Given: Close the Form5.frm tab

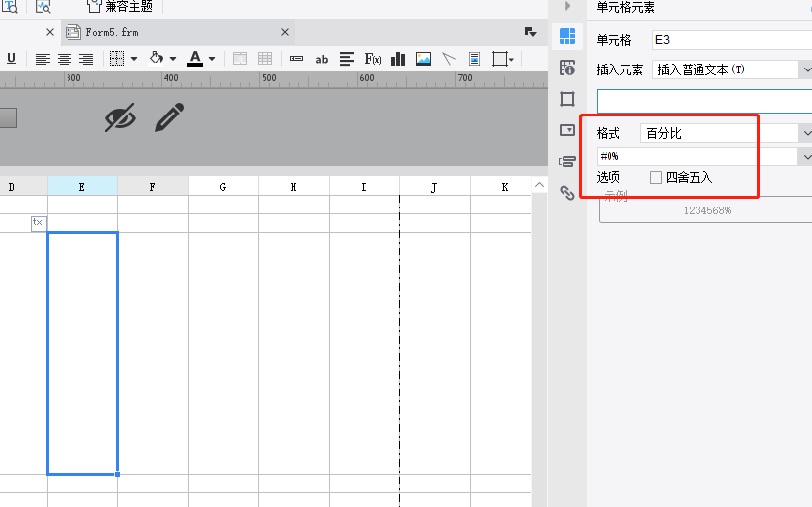Looking at the screenshot, I should (285, 32).
